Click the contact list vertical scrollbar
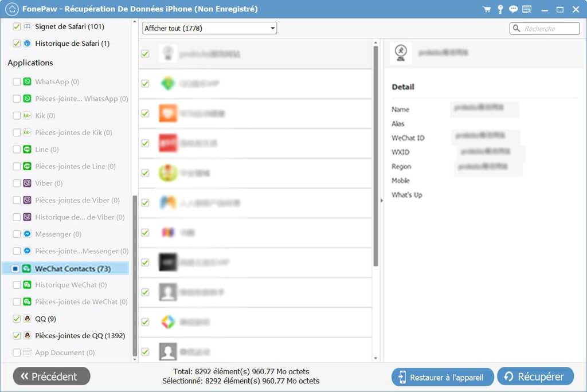The height and width of the screenshot is (392, 587). click(375, 156)
